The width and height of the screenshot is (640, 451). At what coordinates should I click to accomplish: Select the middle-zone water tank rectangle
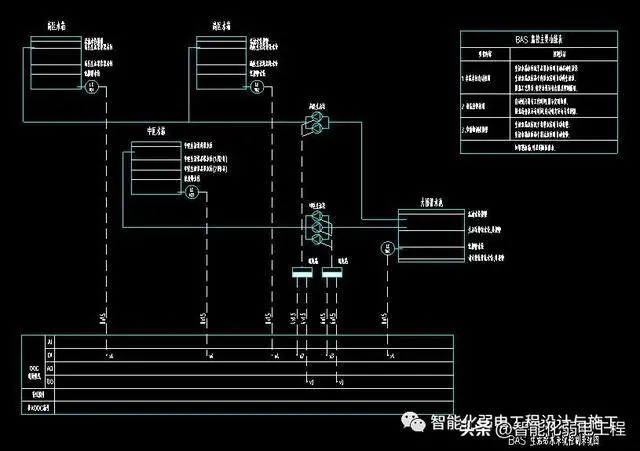(x=156, y=168)
